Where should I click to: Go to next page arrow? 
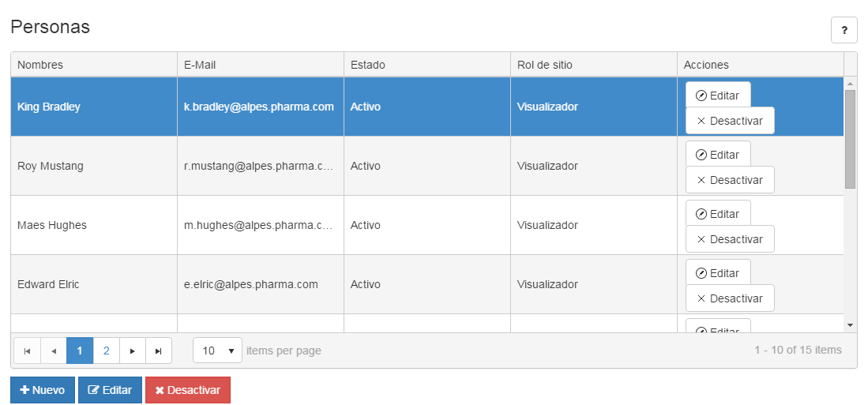(x=133, y=351)
